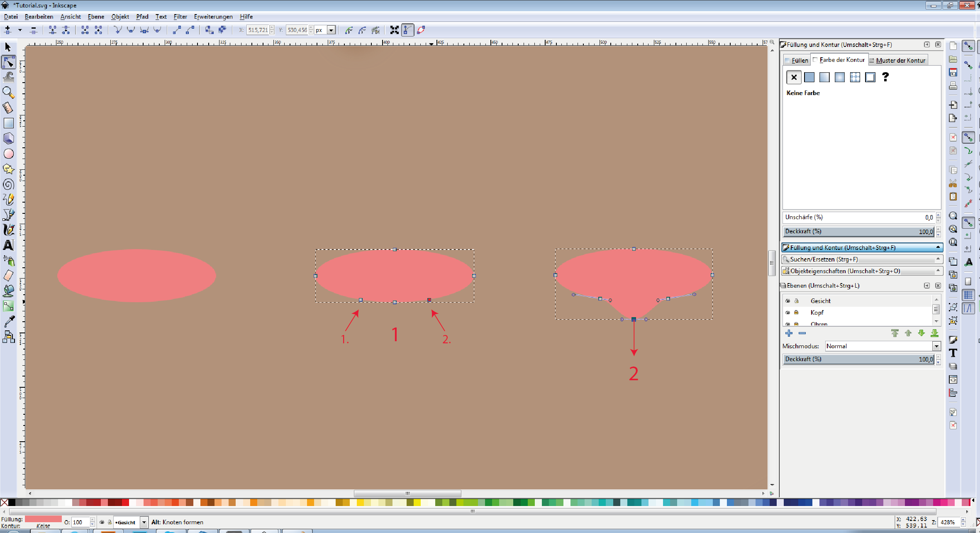
Task: Select the Ellipse circle tool
Action: click(8, 154)
